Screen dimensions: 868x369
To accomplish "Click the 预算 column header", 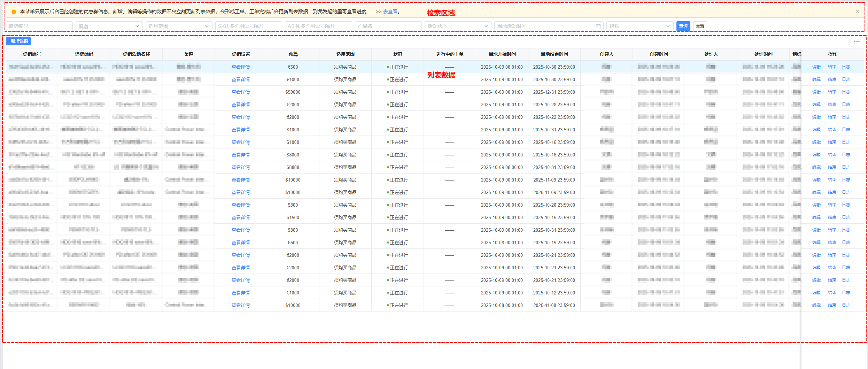I will tap(293, 54).
